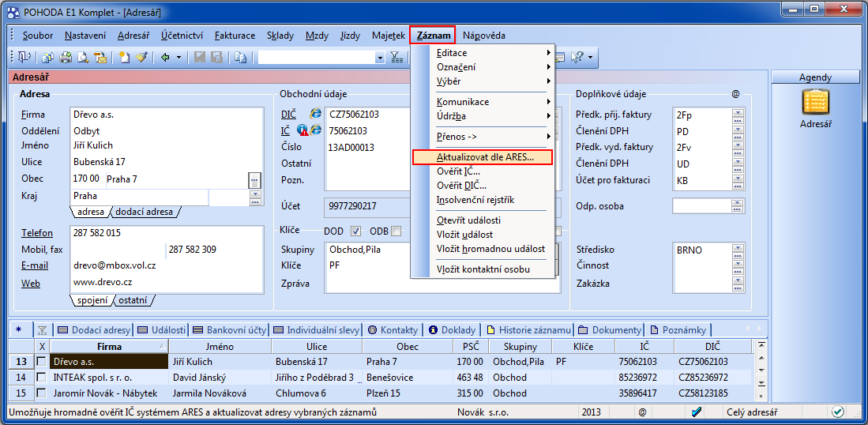868x425 pixels.
Task: Click the POHODA app icon in title bar
Action: 14,11
